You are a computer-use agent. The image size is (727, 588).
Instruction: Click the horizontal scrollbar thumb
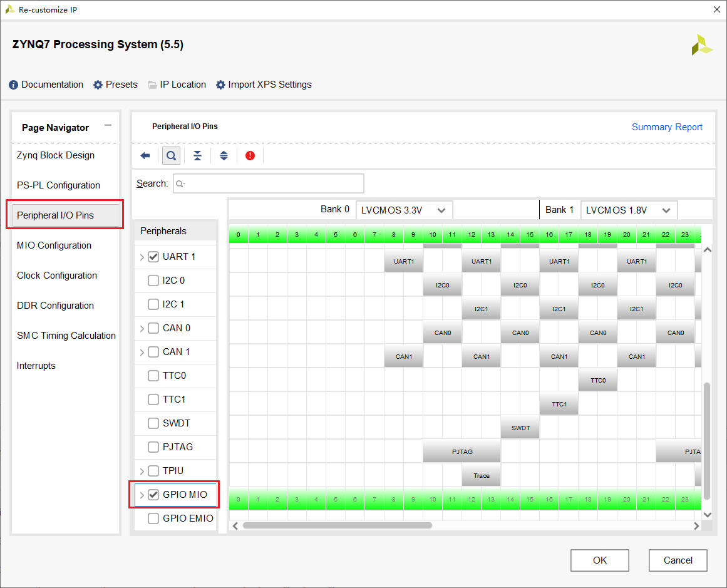point(338,525)
